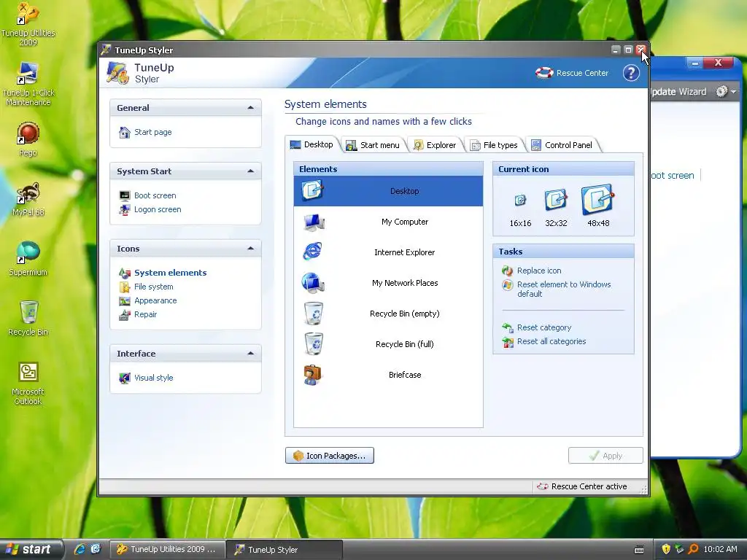Click the TuneUp Styler logo icon in header
Viewport: 747px width, 560px height.
pos(117,73)
